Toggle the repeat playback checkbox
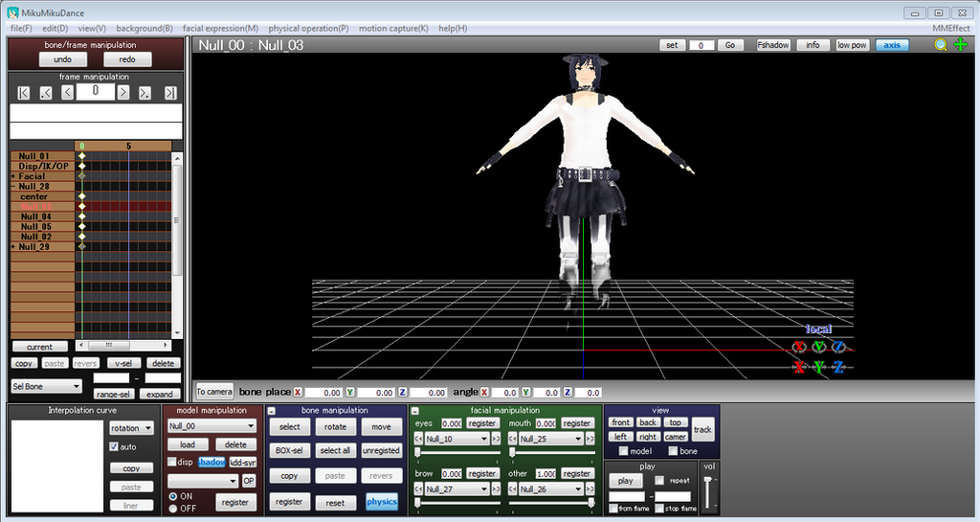 659,480
